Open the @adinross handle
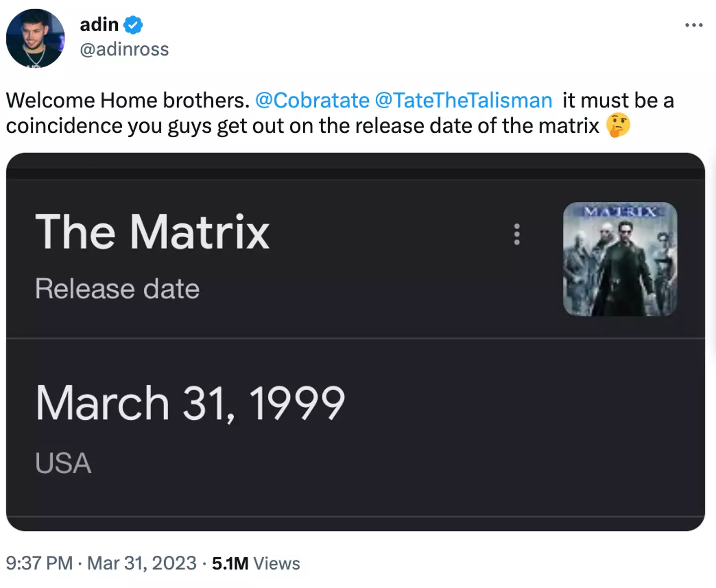716x588 pixels. 124,49
